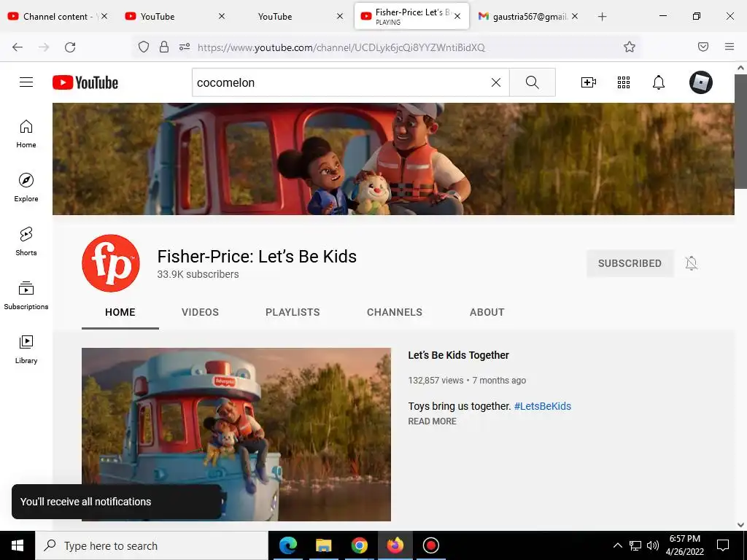The height and width of the screenshot is (560, 747).
Task: Click 33.9K subscribers text
Action: (x=198, y=275)
